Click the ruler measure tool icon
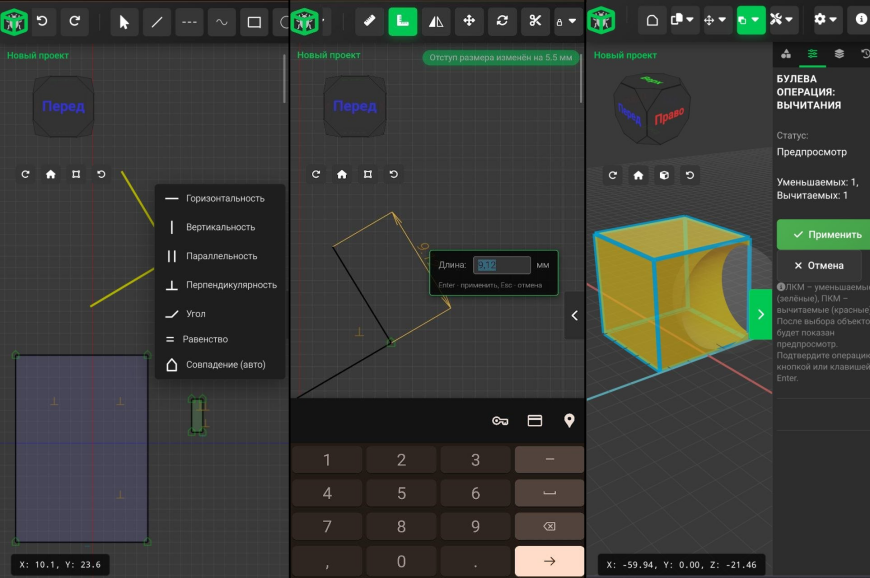This screenshot has height=578, width=870. click(370, 22)
